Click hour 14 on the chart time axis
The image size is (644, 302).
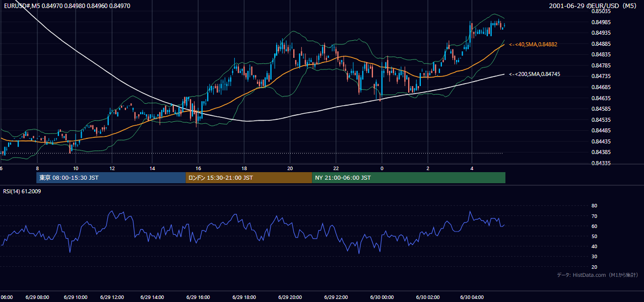click(152, 168)
